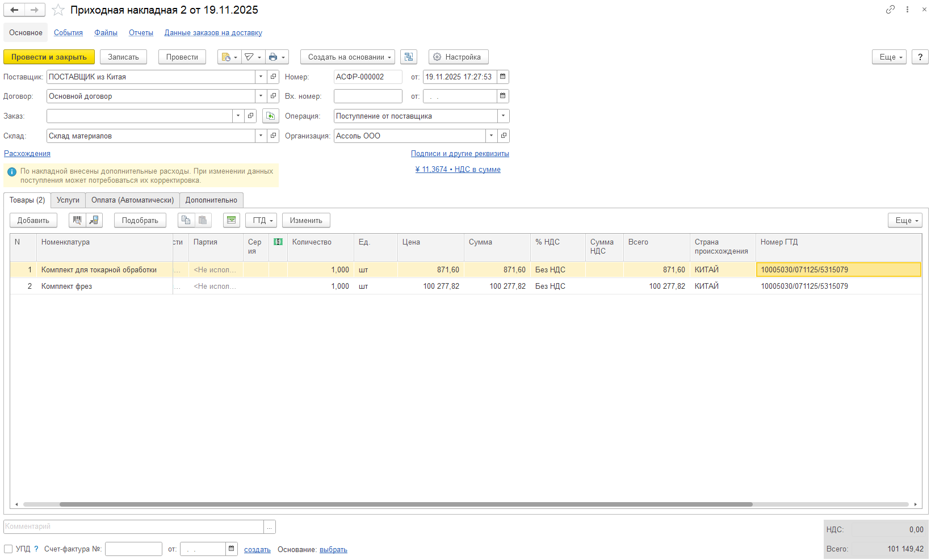The image size is (931, 560).
Task: Click into the Комментарий input field
Action: 133,527
